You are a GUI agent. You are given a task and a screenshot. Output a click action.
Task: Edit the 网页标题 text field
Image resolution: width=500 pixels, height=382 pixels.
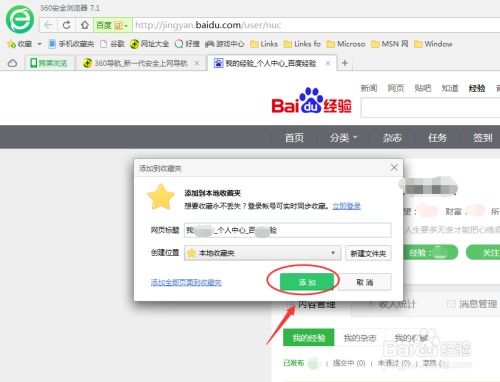point(288,230)
